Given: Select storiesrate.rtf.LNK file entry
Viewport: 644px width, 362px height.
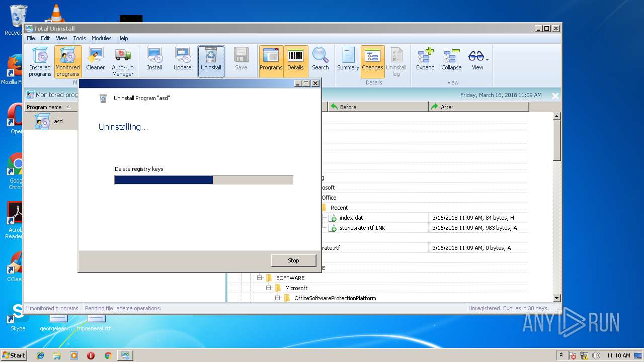Looking at the screenshot, I should (x=362, y=228).
